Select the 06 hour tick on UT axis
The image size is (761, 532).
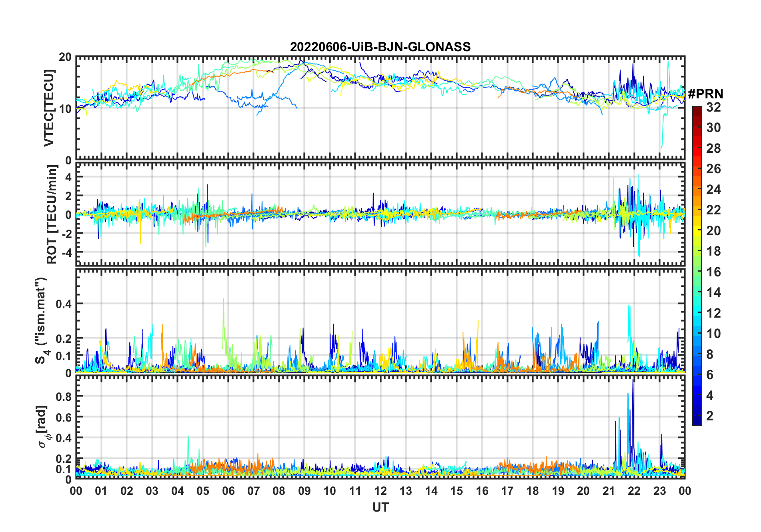pyautogui.click(x=228, y=491)
